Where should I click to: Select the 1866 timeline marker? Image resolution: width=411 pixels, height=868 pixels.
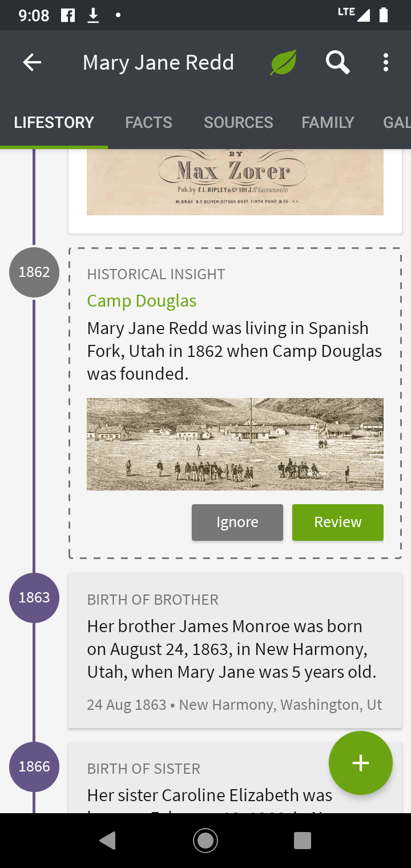tap(34, 766)
